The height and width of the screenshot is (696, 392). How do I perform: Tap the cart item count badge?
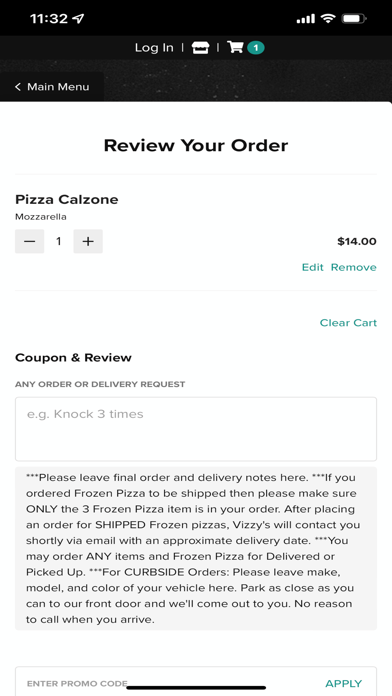[x=256, y=47]
